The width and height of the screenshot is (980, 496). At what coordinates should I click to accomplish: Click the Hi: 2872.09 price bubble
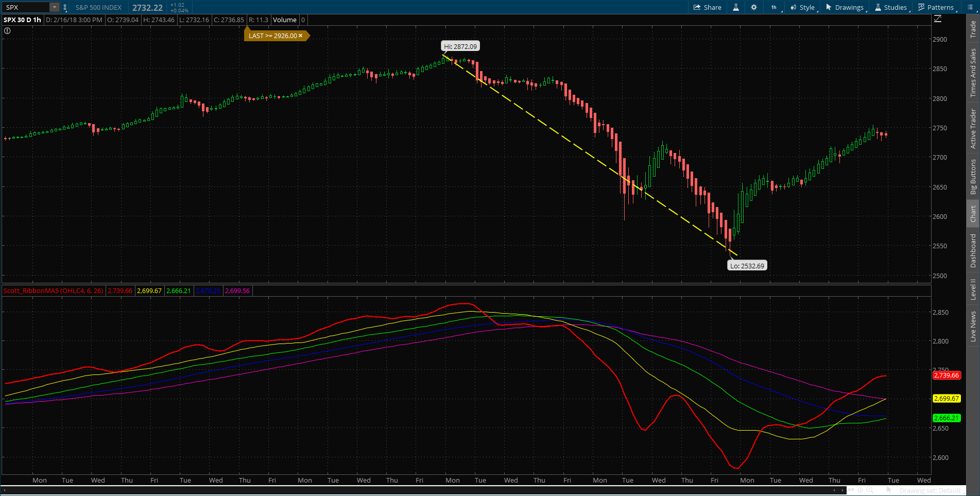click(x=460, y=46)
